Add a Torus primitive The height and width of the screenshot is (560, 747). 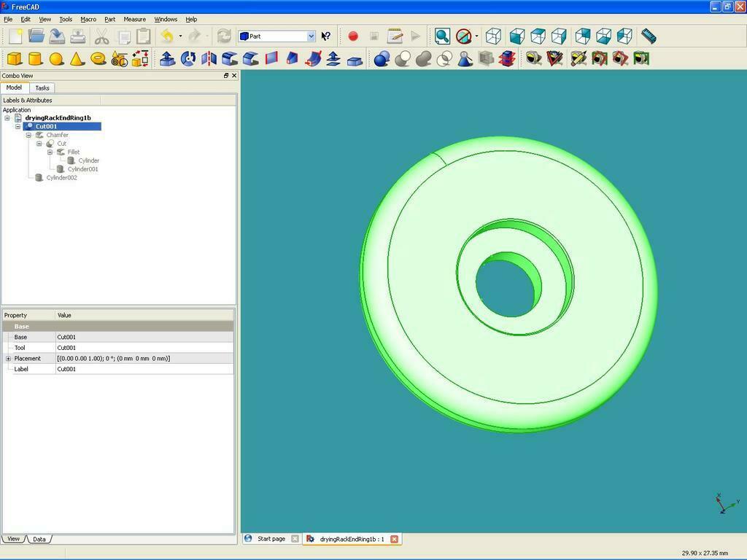point(98,58)
